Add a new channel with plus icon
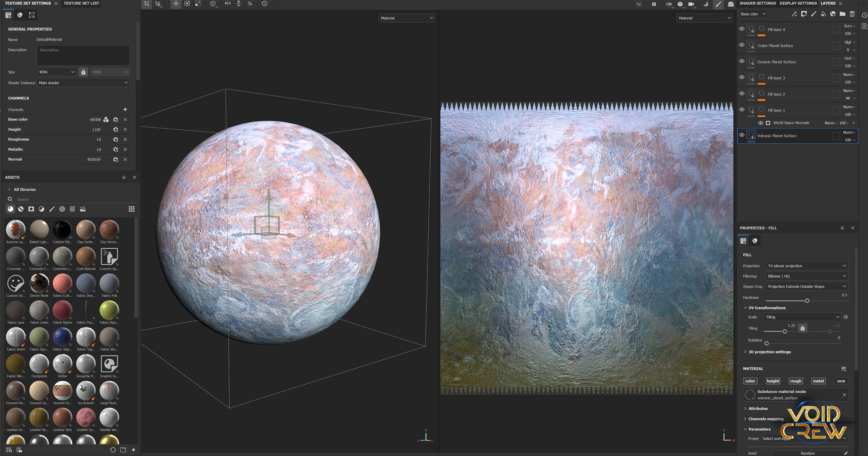868x456 pixels. click(125, 109)
